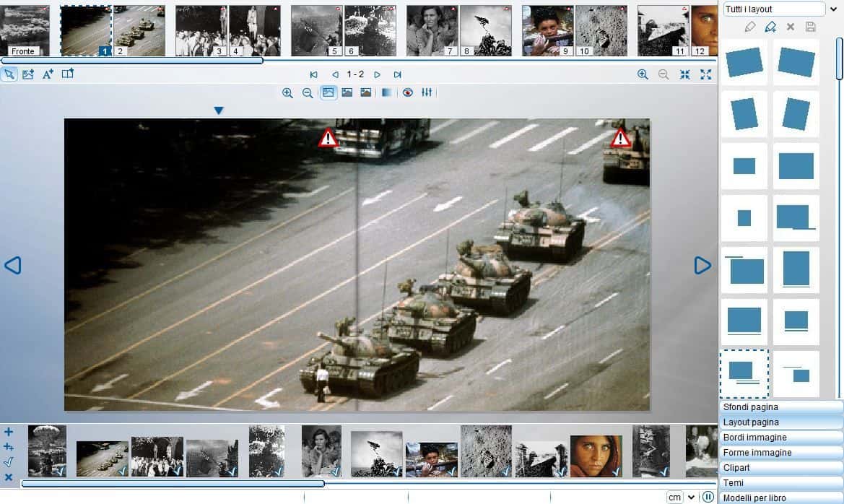Viewport: 844px width, 504px height.
Task: Click the checkmark icon in the photo tray
Action: tap(9, 462)
